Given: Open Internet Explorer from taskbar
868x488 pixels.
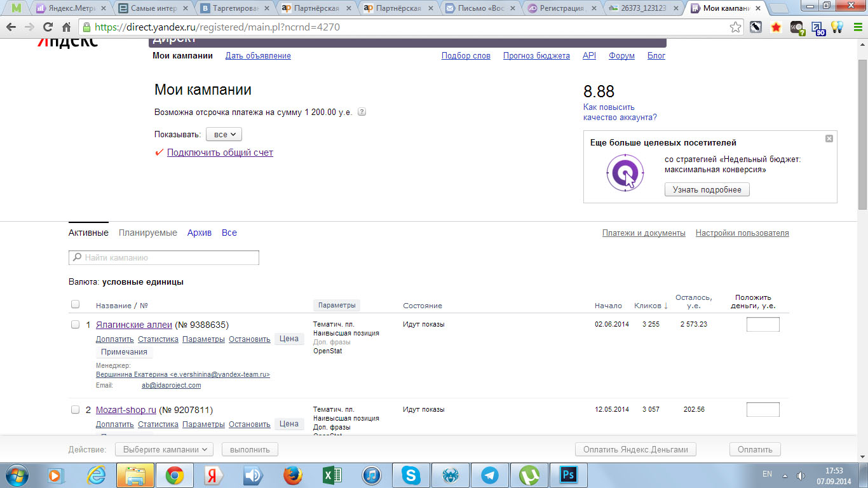Looking at the screenshot, I should [x=97, y=475].
